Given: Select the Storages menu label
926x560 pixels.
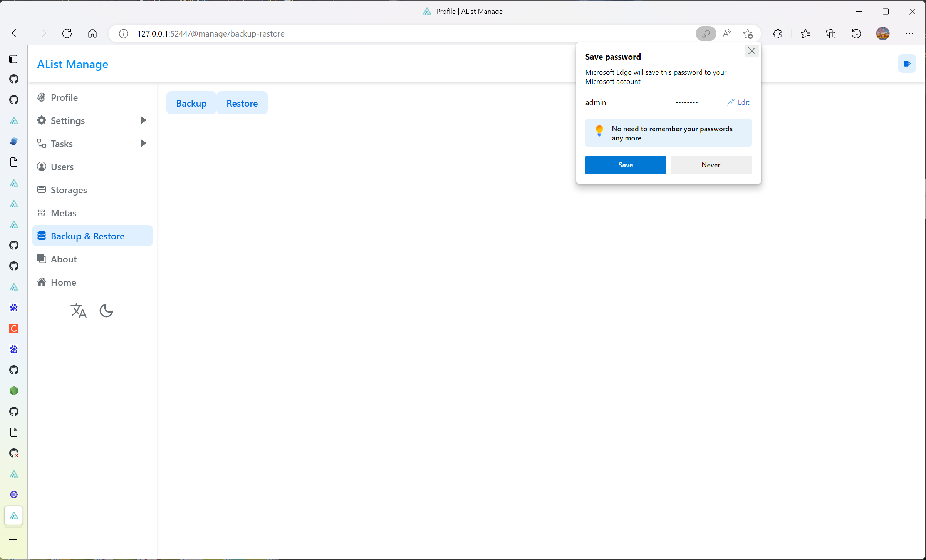Looking at the screenshot, I should [x=69, y=190].
